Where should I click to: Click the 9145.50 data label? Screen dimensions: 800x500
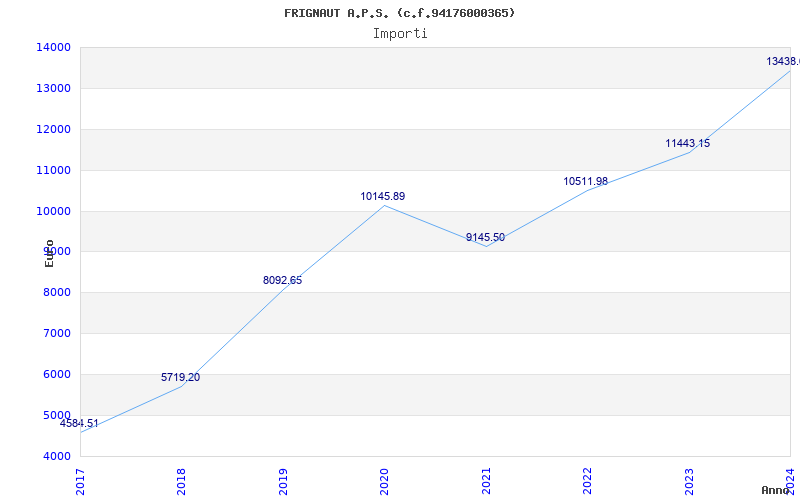[485, 238]
